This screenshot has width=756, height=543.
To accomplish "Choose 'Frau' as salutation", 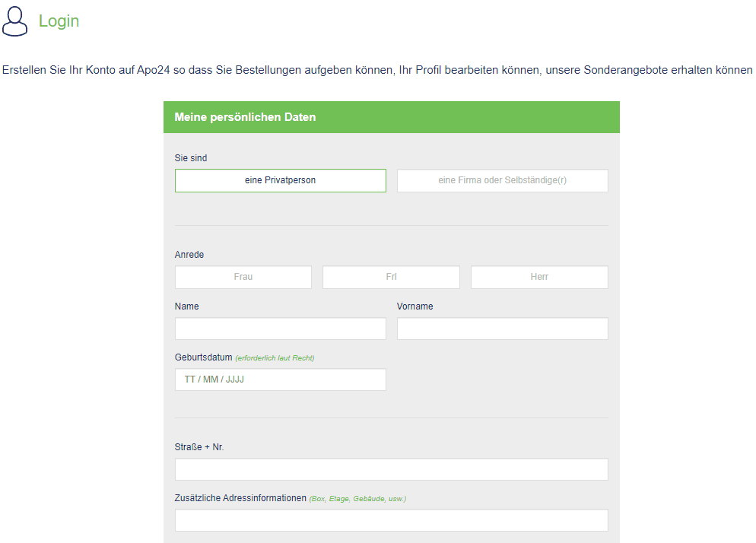I will tap(243, 278).
